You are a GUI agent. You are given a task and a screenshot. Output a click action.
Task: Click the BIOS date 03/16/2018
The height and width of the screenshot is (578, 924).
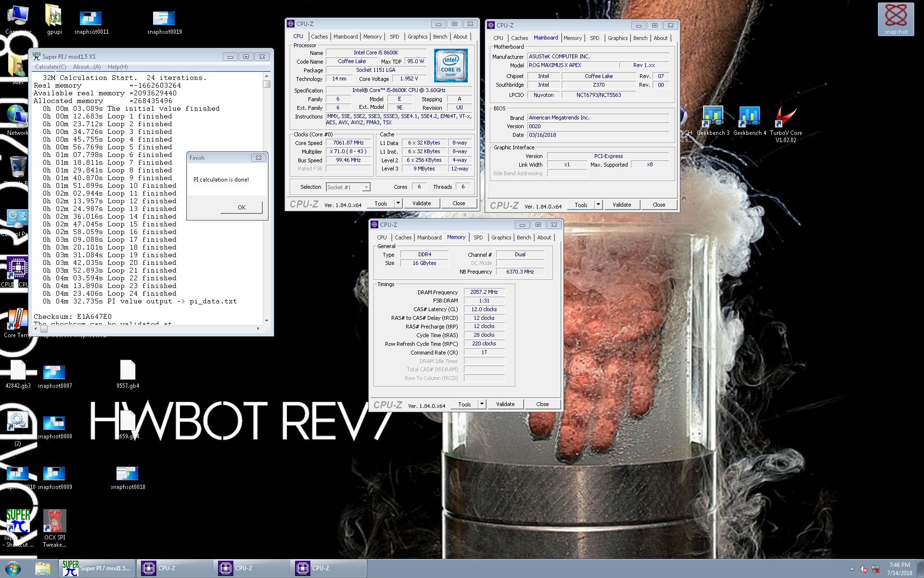(598, 135)
